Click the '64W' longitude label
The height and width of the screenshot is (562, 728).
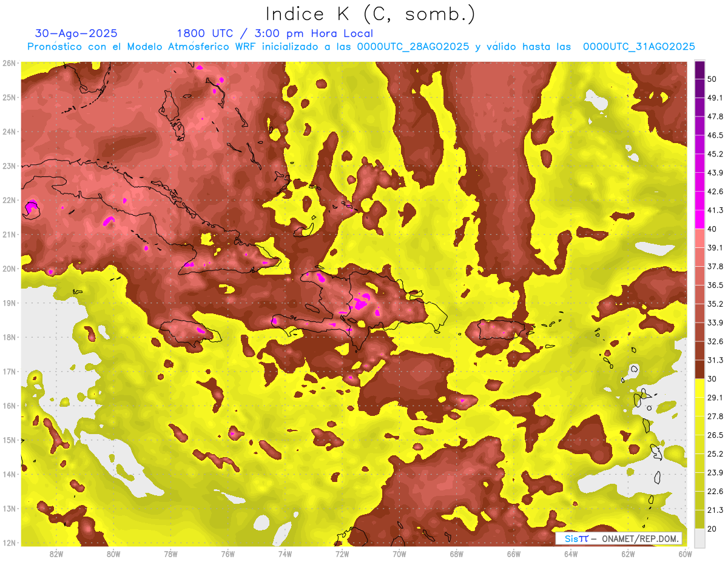pos(571,554)
